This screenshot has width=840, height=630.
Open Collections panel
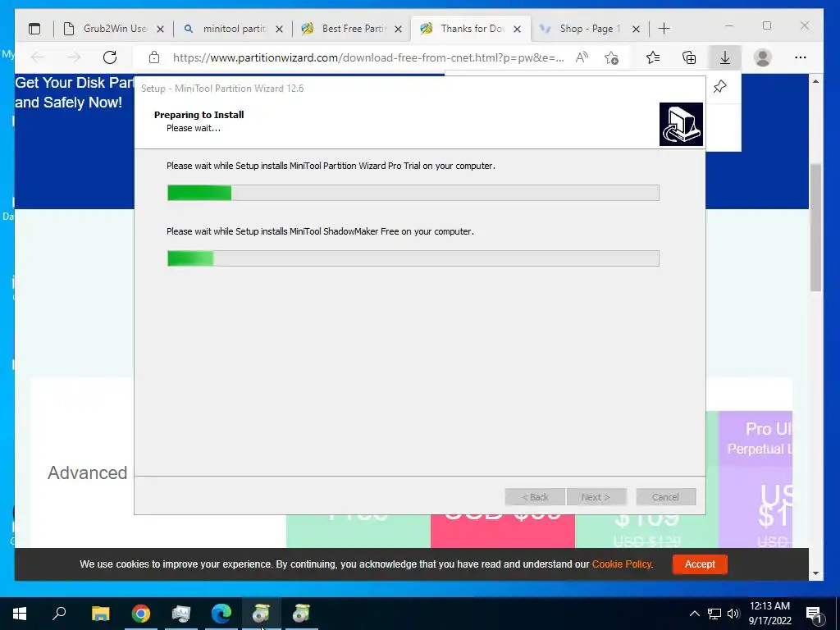pos(689,57)
